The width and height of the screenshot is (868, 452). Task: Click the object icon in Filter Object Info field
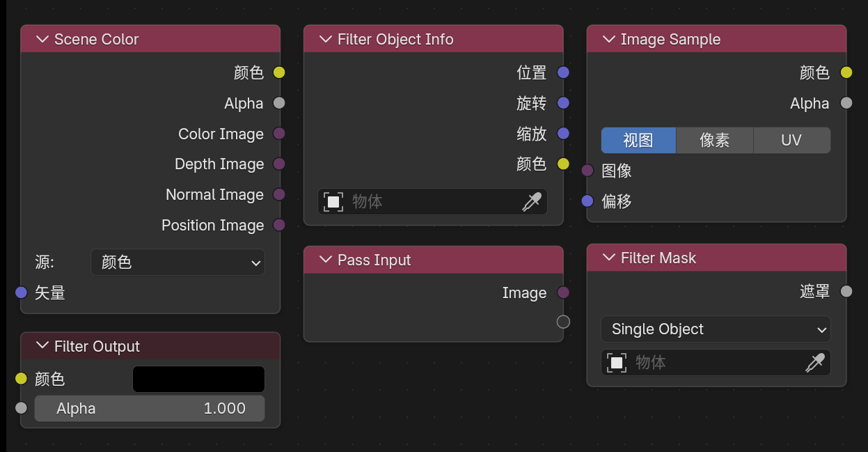coord(333,202)
